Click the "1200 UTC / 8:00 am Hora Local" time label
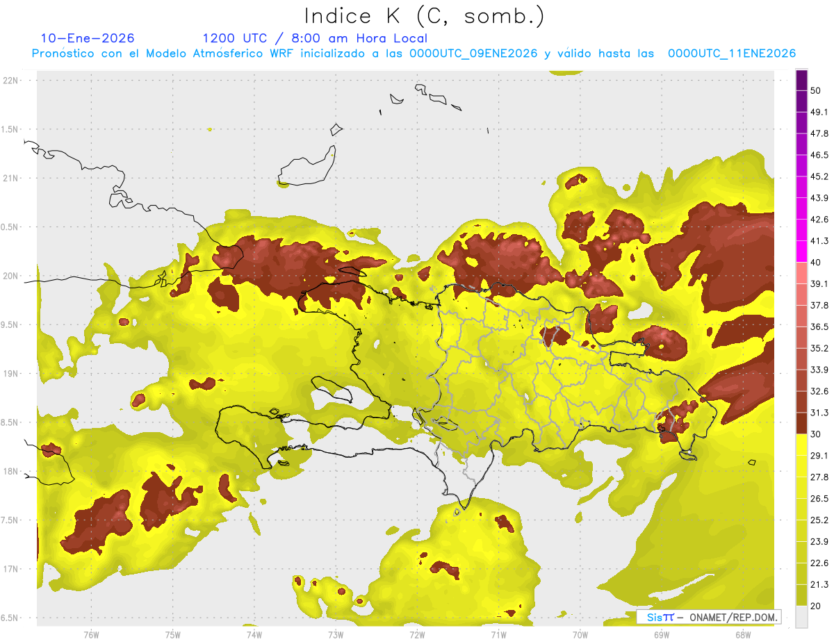Image resolution: width=834 pixels, height=644 pixels. 315,38
